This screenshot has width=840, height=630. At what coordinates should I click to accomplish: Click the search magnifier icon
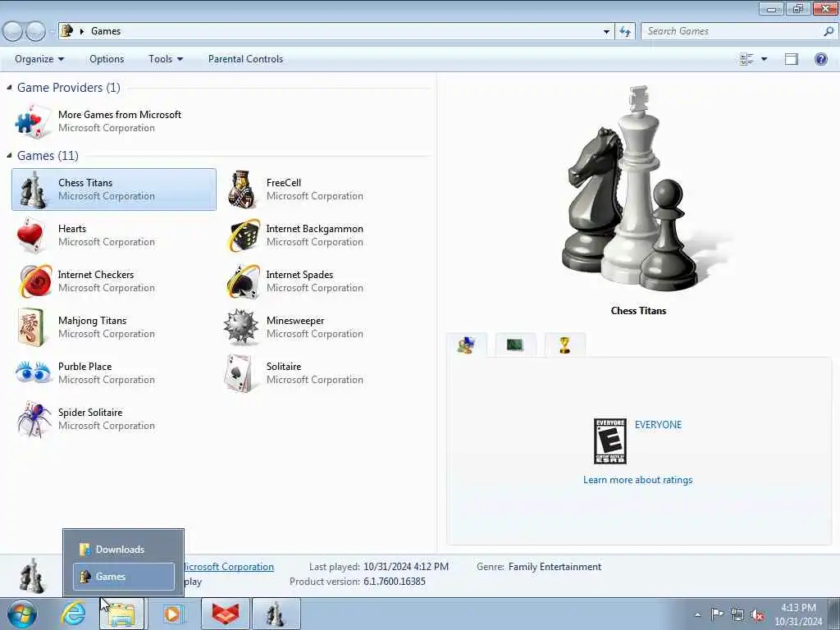(829, 31)
